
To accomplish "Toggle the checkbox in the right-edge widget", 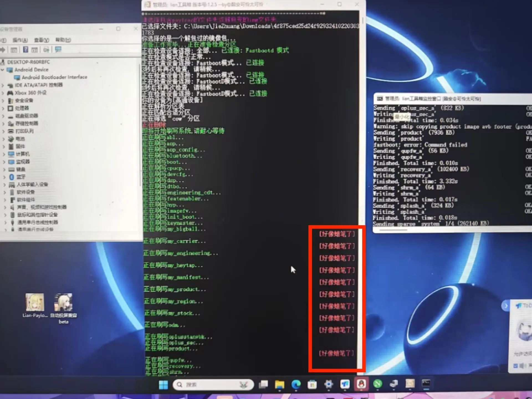I will click(516, 366).
